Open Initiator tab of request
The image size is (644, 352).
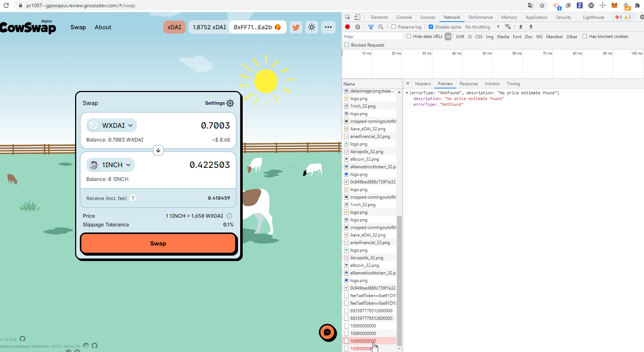pos(492,83)
